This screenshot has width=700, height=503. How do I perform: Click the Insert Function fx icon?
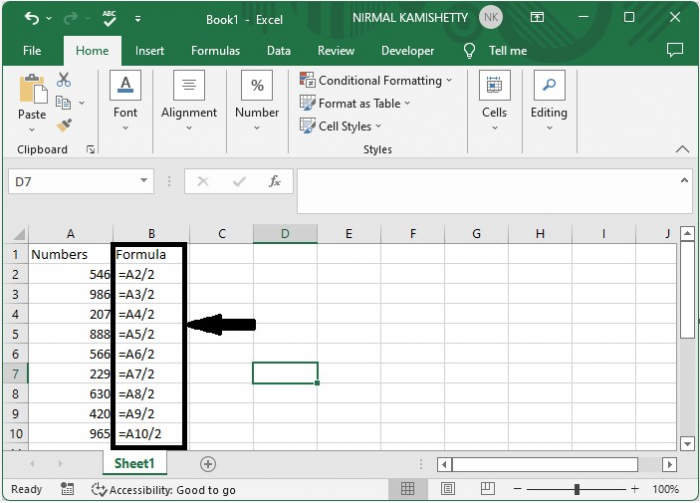[x=275, y=181]
